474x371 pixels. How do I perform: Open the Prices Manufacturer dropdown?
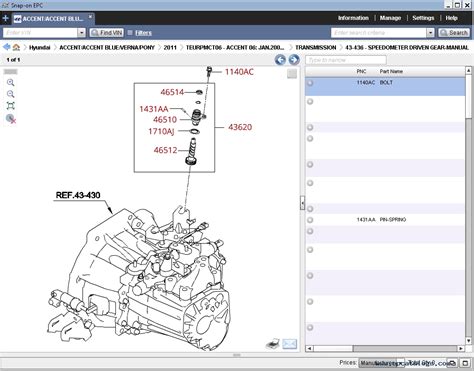click(x=381, y=363)
